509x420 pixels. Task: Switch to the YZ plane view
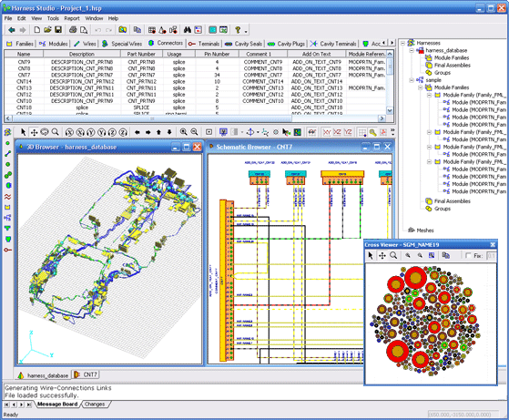click(348, 132)
